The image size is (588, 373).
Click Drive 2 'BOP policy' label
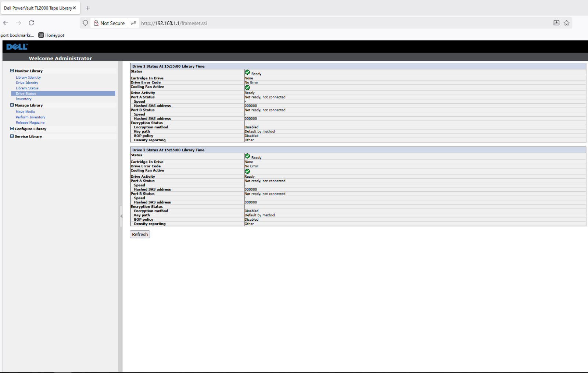click(x=144, y=220)
